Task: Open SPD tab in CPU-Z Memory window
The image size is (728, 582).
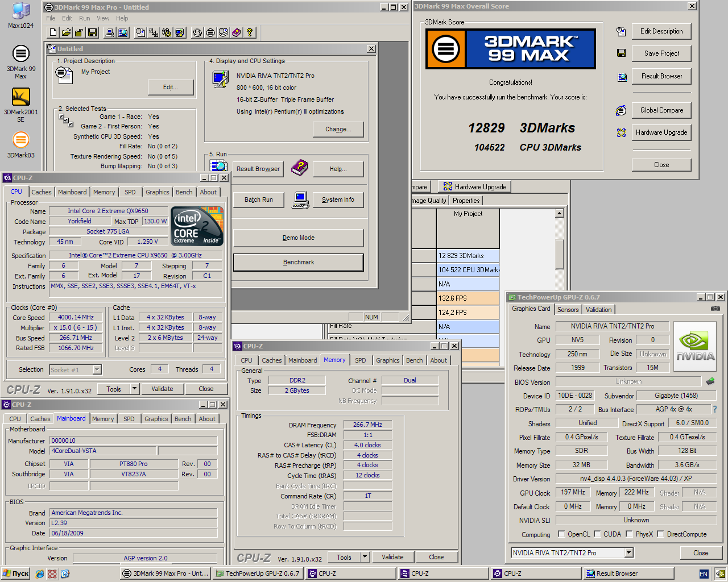Action: 361,360
